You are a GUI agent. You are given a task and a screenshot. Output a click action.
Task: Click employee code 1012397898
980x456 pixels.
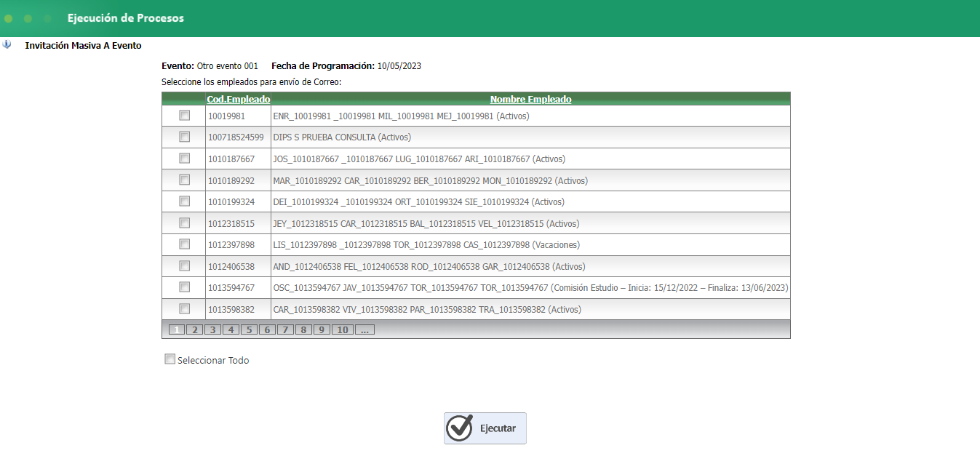click(x=231, y=244)
